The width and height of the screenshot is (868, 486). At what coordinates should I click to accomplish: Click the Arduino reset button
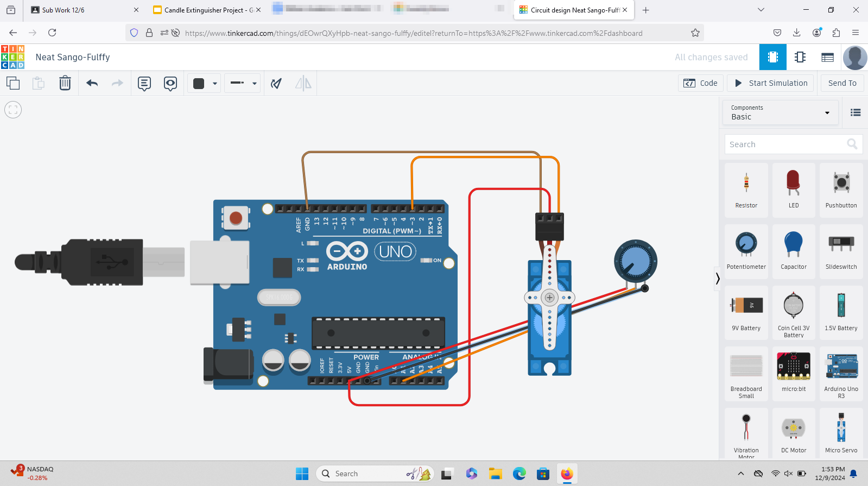[236, 218]
